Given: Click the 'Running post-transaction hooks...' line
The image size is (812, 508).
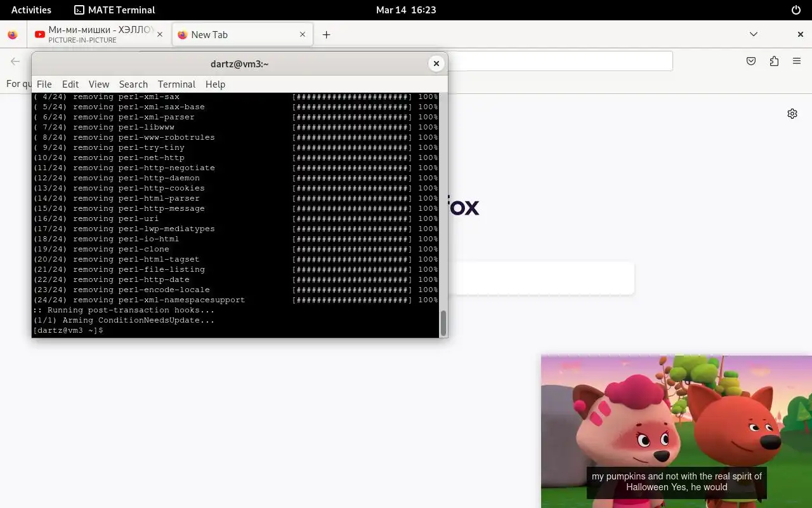Looking at the screenshot, I should tap(124, 310).
